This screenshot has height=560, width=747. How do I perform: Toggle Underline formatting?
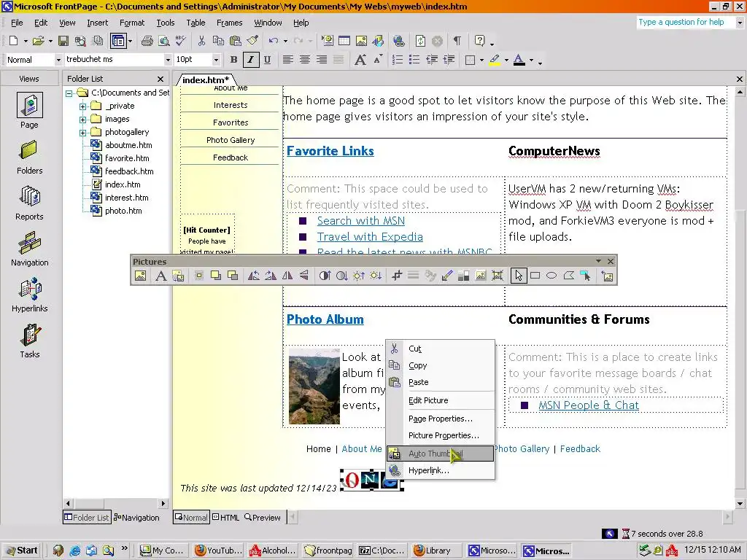click(267, 60)
